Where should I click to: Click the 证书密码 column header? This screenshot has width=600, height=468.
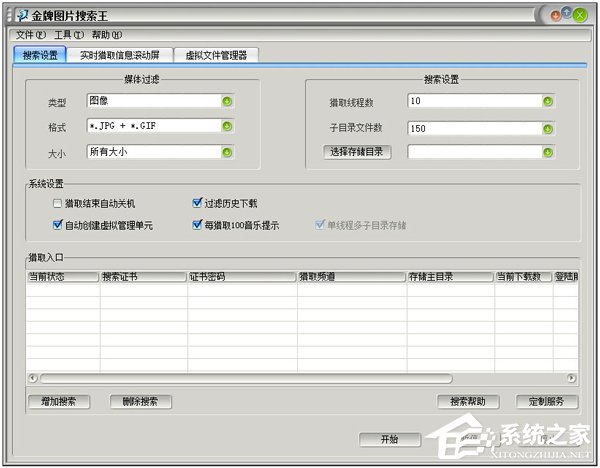[x=242, y=277]
